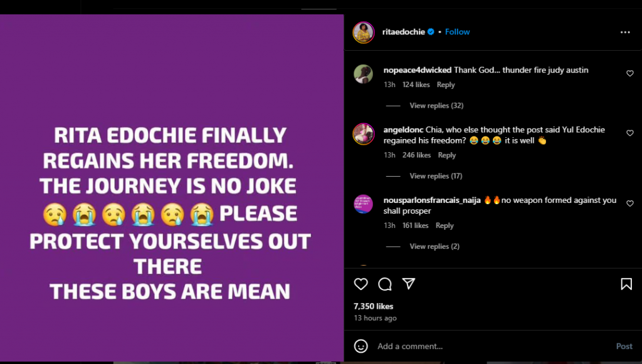Image resolution: width=642 pixels, height=364 pixels.
Task: Open ritaedochie profile picture
Action: pyautogui.click(x=363, y=32)
